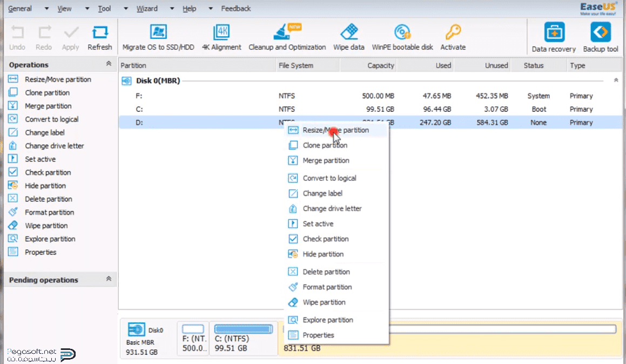
Task: Select Convert to logical in context menu
Action: pyautogui.click(x=336, y=178)
